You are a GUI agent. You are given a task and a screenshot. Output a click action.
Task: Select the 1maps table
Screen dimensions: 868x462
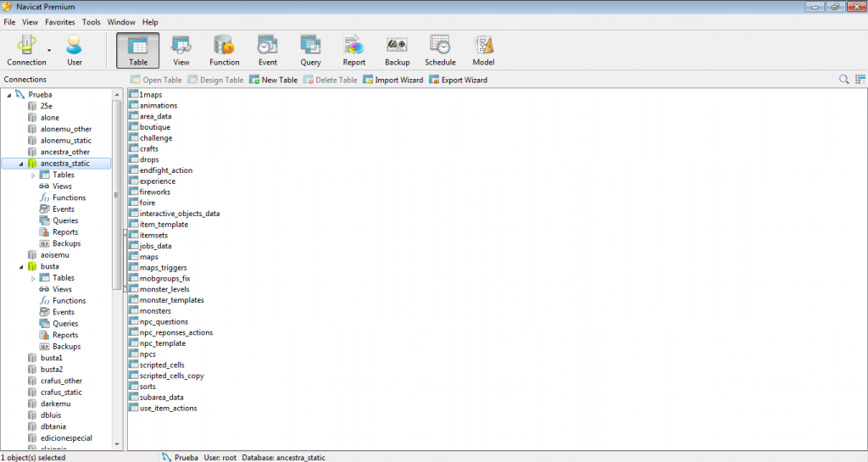pyautogui.click(x=146, y=95)
